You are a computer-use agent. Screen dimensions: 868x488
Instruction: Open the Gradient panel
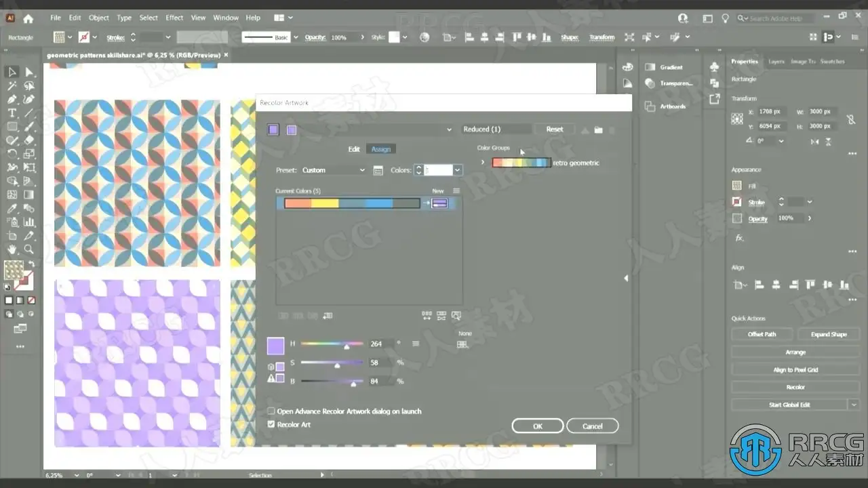665,67
